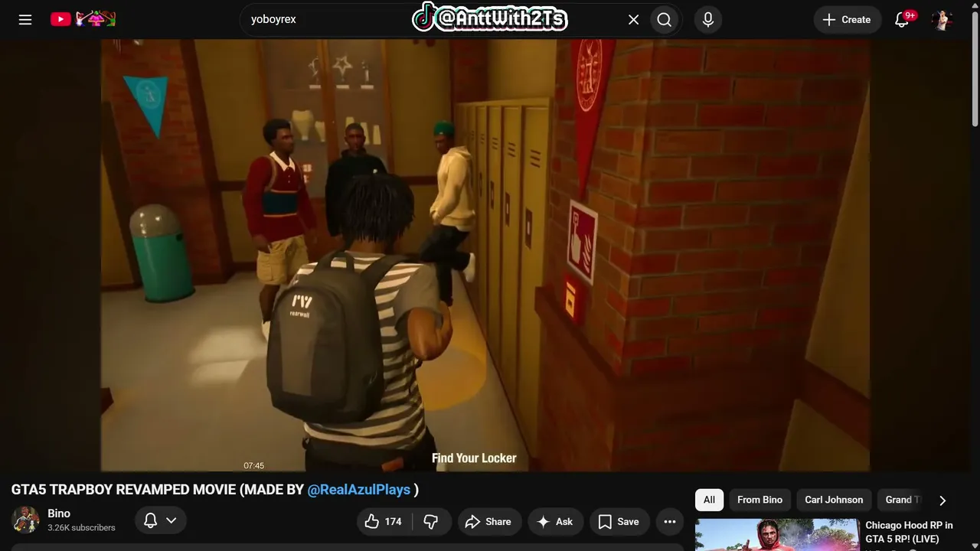Click the 3.26K subscribers text
Image resolution: width=980 pixels, height=551 pixels.
click(x=81, y=528)
